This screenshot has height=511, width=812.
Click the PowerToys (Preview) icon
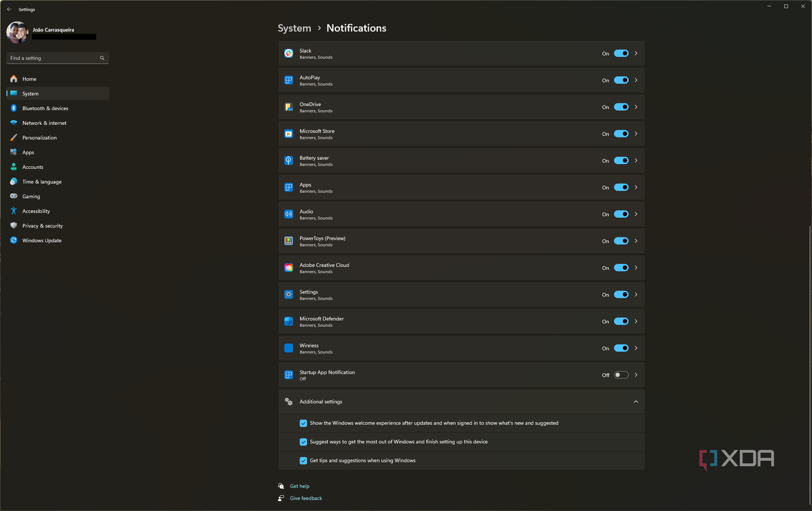click(289, 241)
